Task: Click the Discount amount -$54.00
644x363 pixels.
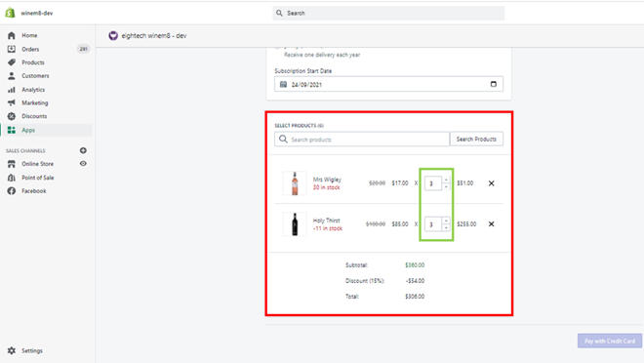Action: pyautogui.click(x=415, y=281)
